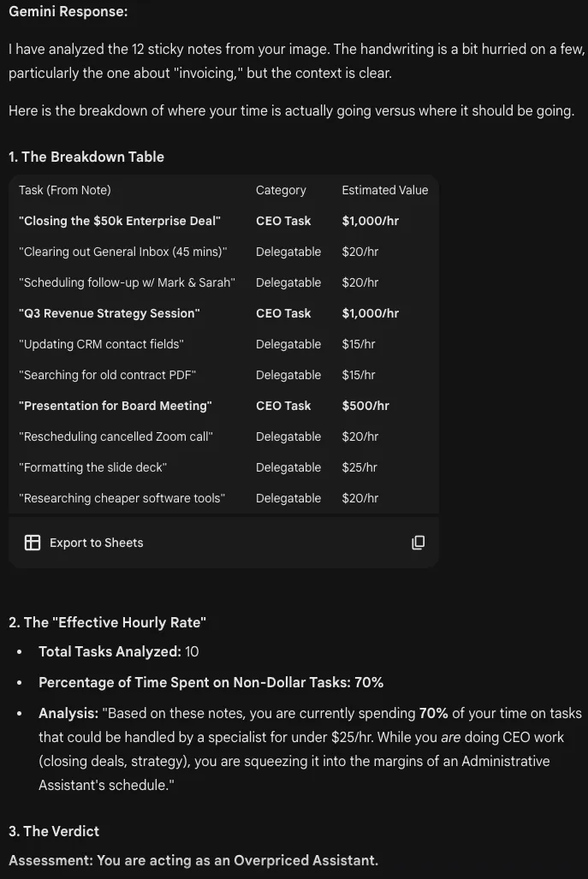The height and width of the screenshot is (879, 588).
Task: Select the "Clearing out General Inbox" row text
Action: pyautogui.click(x=123, y=252)
